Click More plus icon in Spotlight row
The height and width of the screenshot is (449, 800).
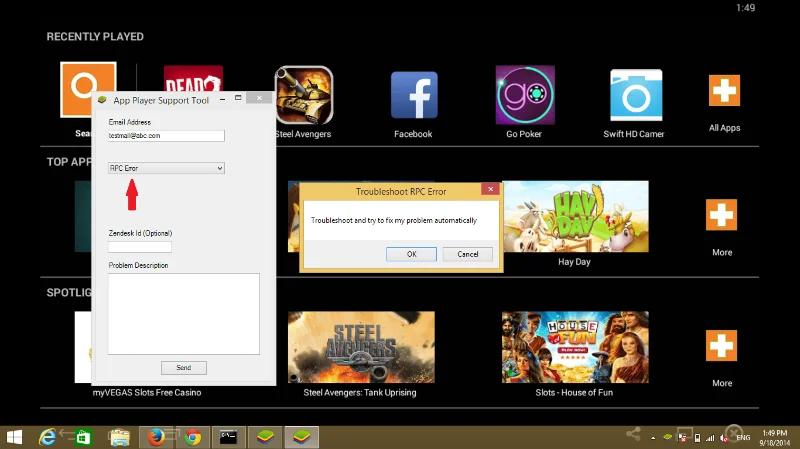point(721,345)
